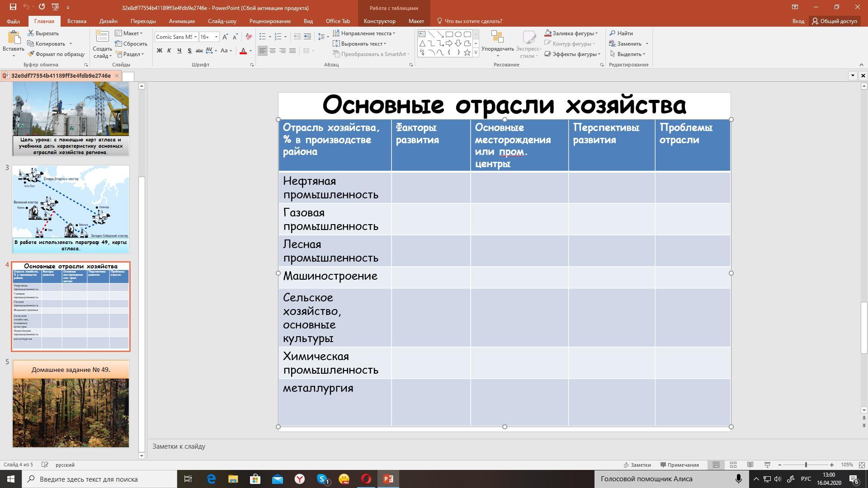The image size is (868, 488).
Task: Click the zoom slider handle in the status bar
Action: (x=806, y=465)
